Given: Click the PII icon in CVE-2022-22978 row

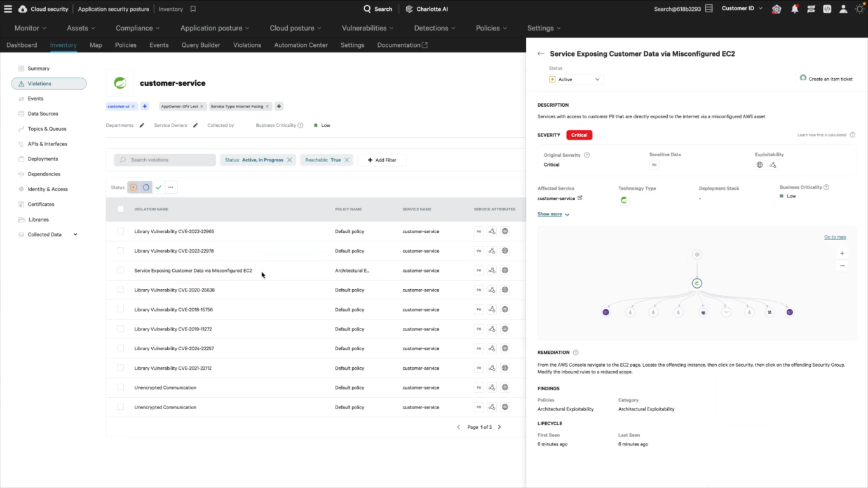Looking at the screenshot, I should click(478, 251).
